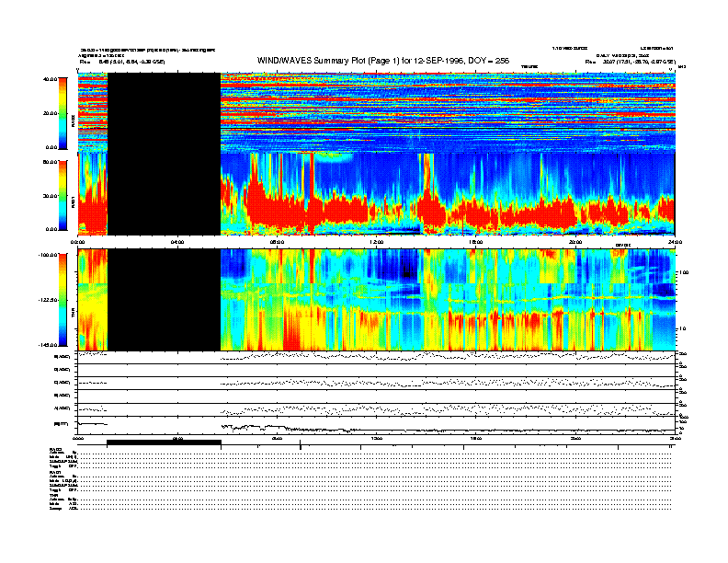The height and width of the screenshot is (563, 728).
Task: Click the black status bar below bottom axis
Action: pyautogui.click(x=164, y=442)
